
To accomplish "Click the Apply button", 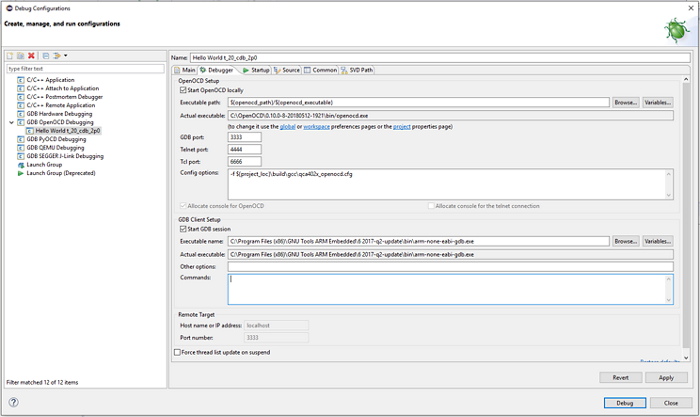I will (666, 378).
